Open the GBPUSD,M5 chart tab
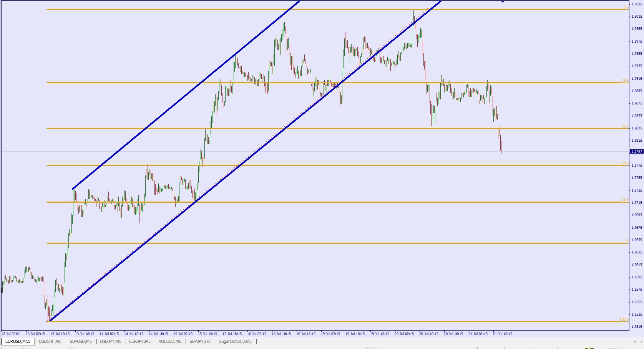 (81, 341)
